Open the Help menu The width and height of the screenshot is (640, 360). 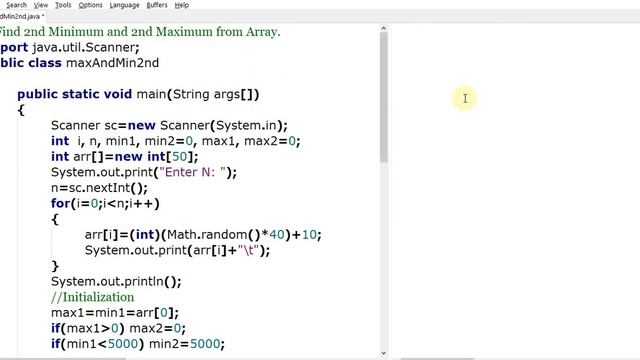(x=182, y=5)
